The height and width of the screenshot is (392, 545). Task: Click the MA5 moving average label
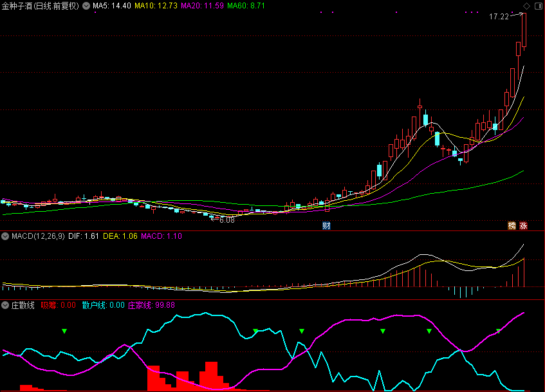[112, 6]
